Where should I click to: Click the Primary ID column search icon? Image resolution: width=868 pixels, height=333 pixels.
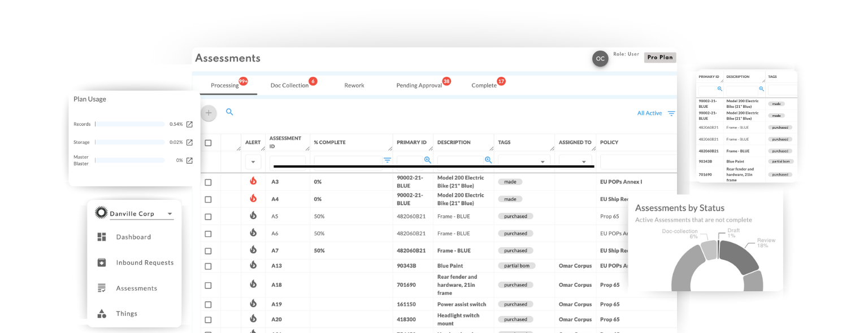click(x=427, y=160)
